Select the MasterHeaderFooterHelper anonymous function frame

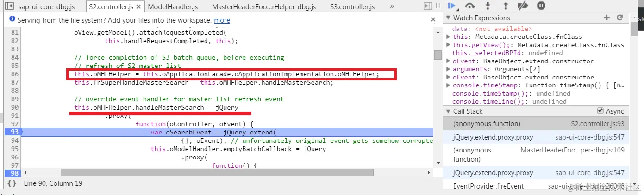pyautogui.click(x=536, y=155)
